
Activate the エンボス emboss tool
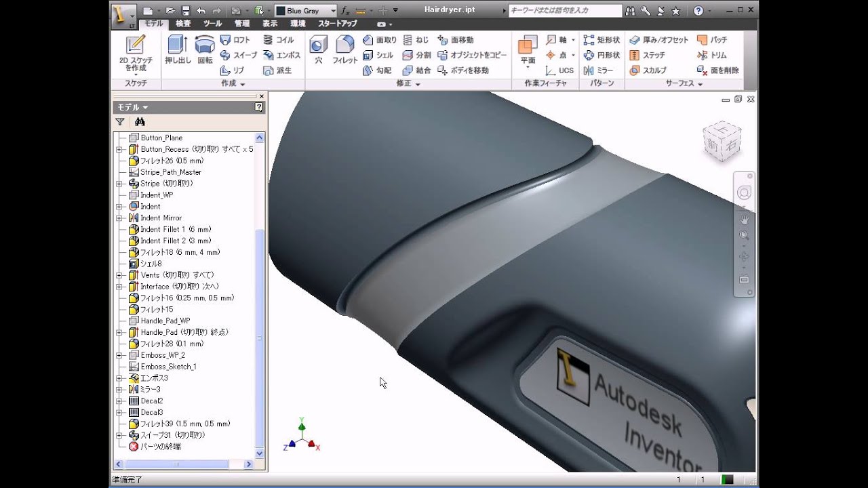[x=281, y=55]
